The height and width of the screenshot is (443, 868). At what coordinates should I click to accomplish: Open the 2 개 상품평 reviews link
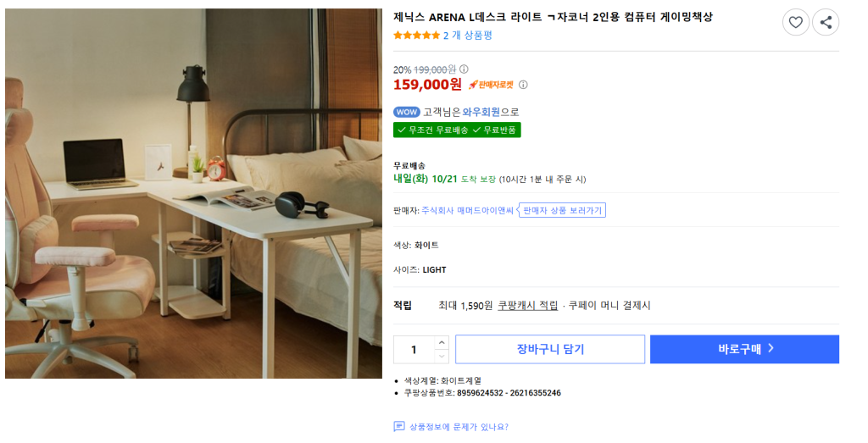(x=467, y=36)
